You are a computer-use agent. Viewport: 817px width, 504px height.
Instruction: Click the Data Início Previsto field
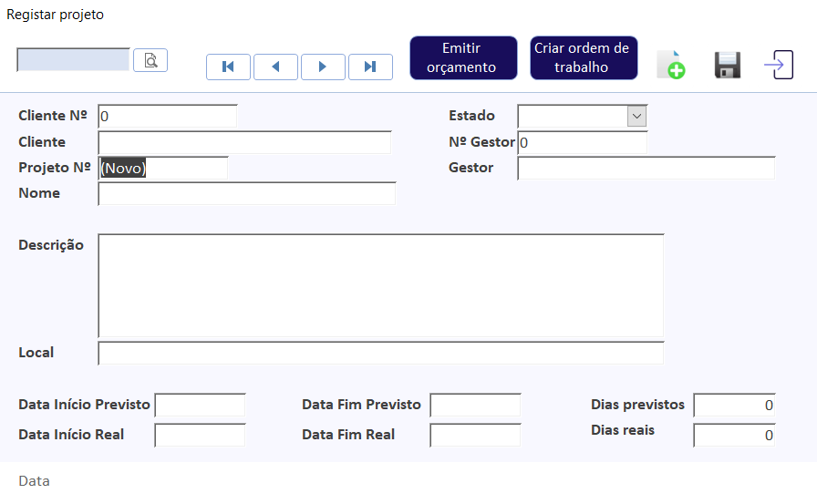click(x=200, y=405)
